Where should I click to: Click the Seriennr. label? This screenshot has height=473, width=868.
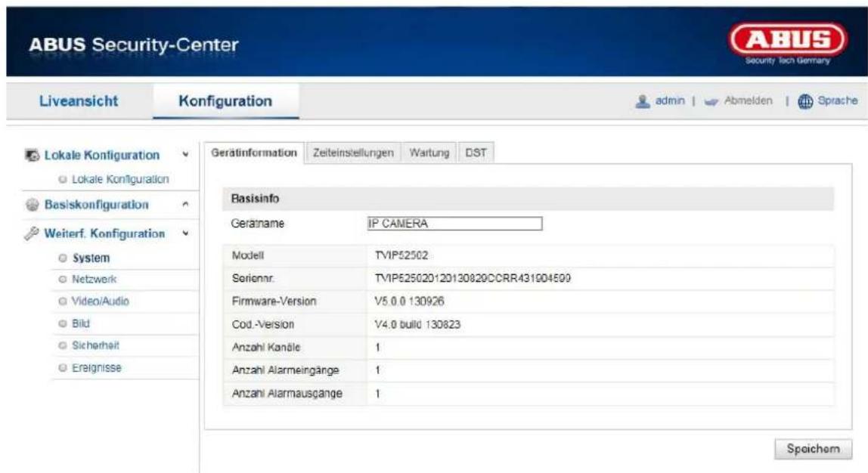[253, 278]
